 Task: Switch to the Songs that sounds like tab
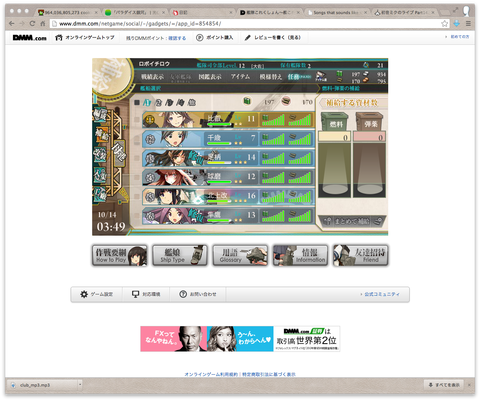click(337, 12)
